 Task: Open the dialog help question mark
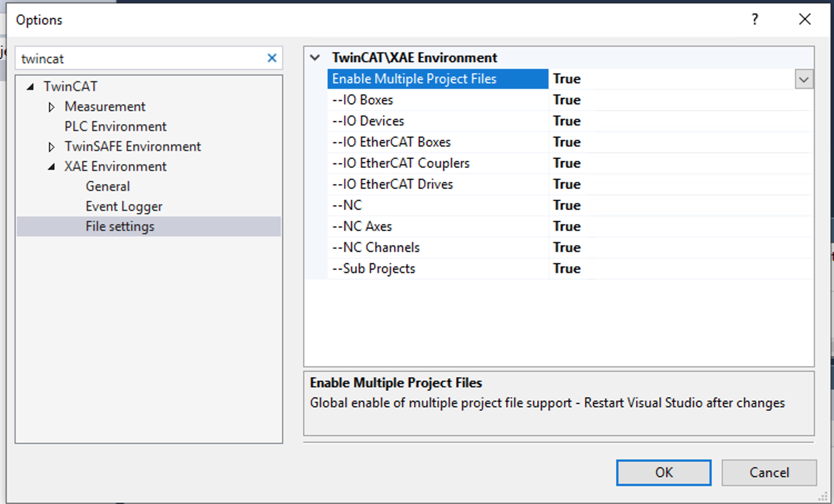(x=755, y=19)
